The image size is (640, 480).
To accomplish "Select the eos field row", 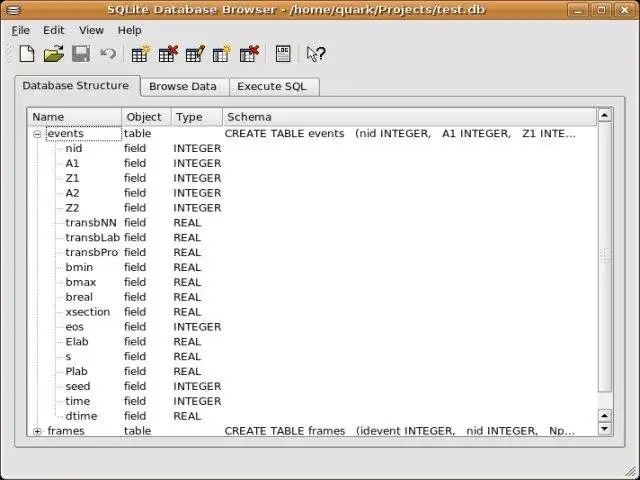I will point(312,327).
